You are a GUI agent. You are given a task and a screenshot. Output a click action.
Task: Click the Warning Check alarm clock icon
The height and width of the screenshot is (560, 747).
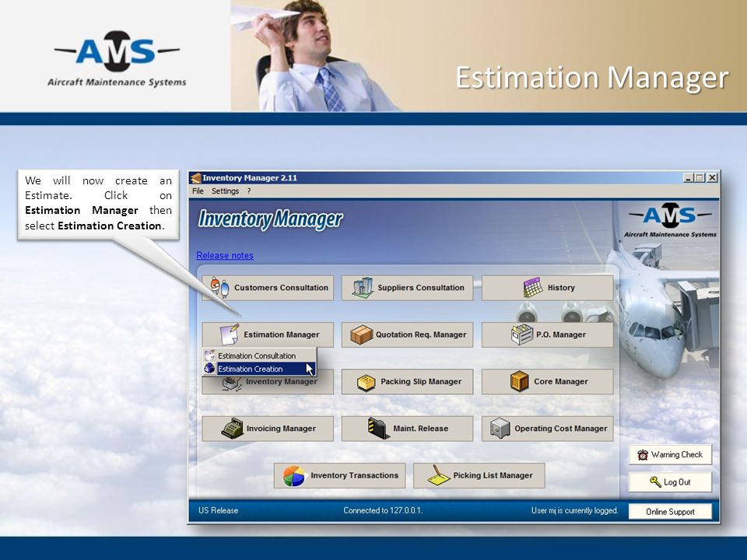click(643, 455)
